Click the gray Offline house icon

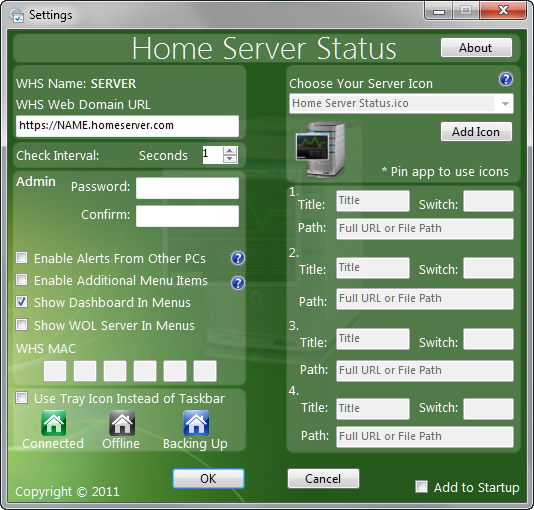click(122, 423)
